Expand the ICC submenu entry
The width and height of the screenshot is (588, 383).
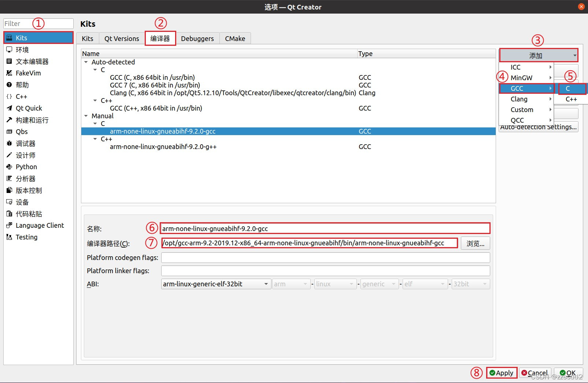pos(526,67)
